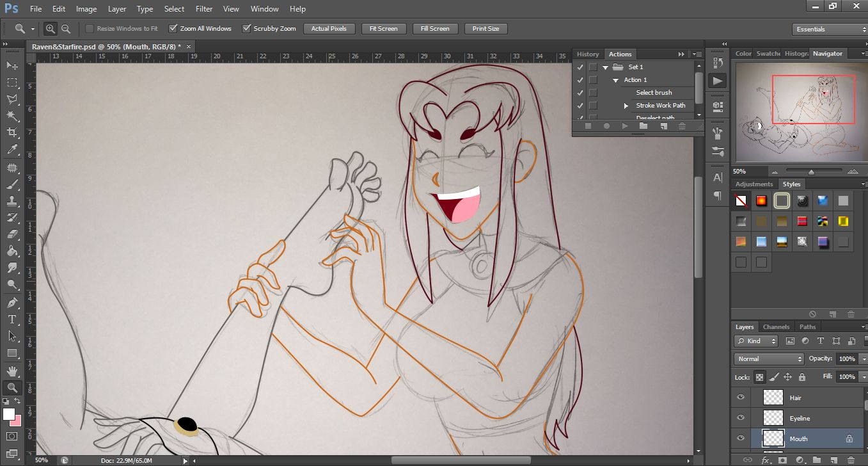
Task: Select the Dodge tool
Action: (x=12, y=284)
